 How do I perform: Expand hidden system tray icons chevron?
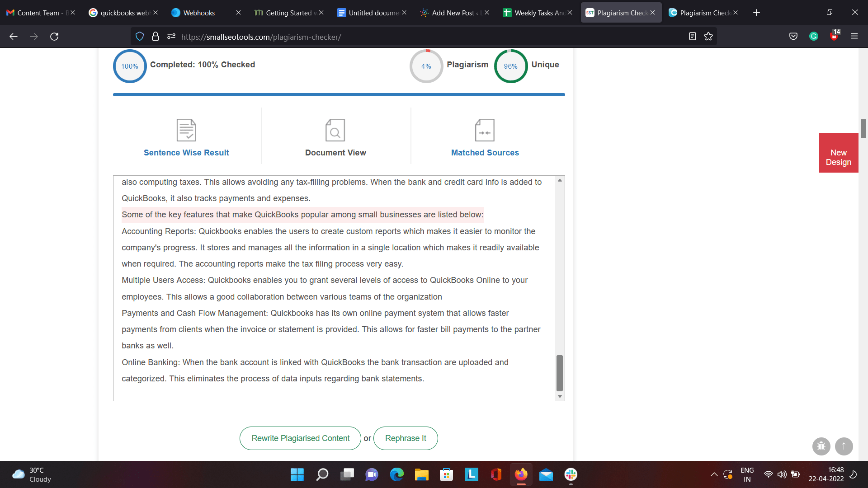714,474
